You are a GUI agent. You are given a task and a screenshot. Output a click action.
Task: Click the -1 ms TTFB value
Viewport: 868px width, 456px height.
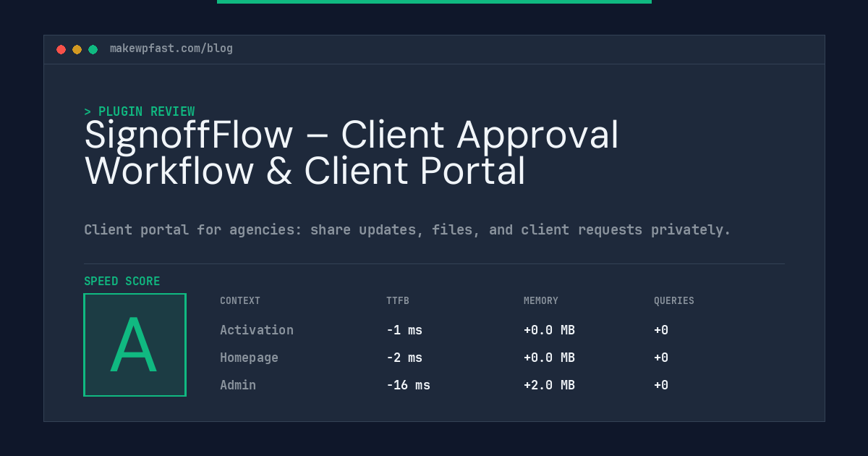(404, 330)
